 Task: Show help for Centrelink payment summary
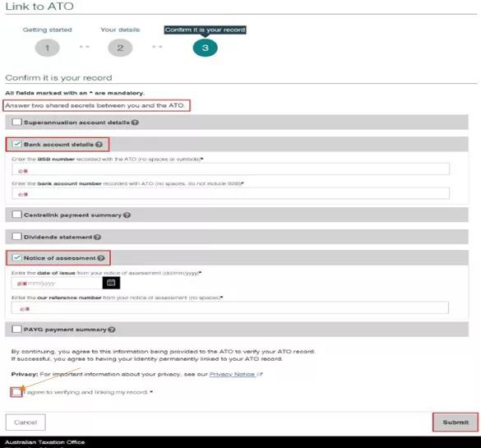pyautogui.click(x=127, y=215)
